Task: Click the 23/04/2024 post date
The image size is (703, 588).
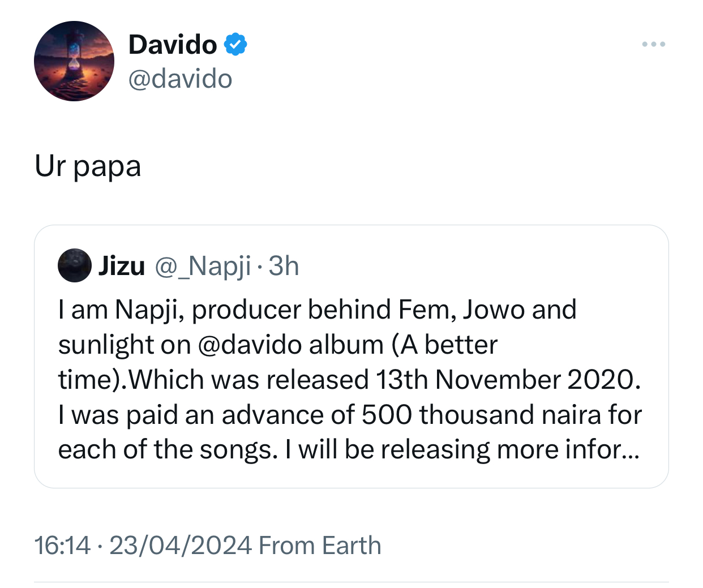Action: click(180, 546)
